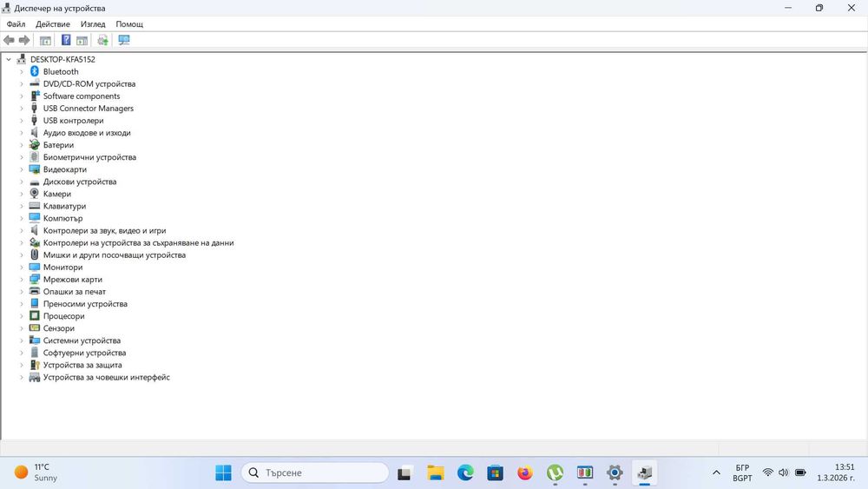868x489 pixels.
Task: Select the DESKTOP-KFA5152 computer name
Action: tap(62, 59)
